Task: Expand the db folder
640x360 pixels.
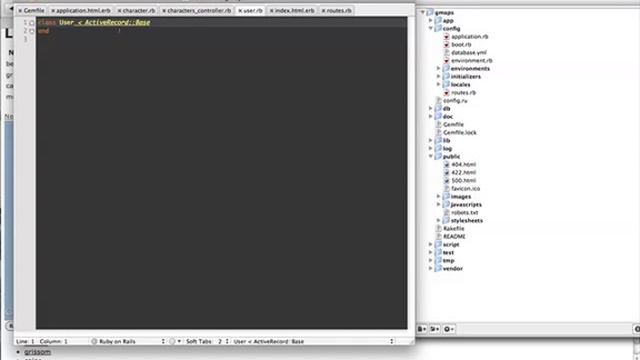Action: tap(431, 109)
